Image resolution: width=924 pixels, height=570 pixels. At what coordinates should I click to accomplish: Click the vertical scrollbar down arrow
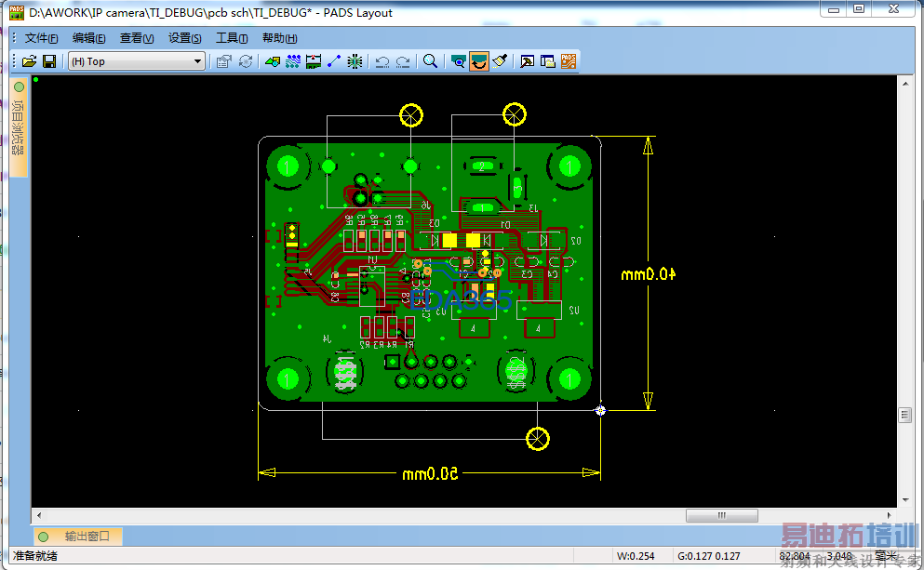[905, 500]
